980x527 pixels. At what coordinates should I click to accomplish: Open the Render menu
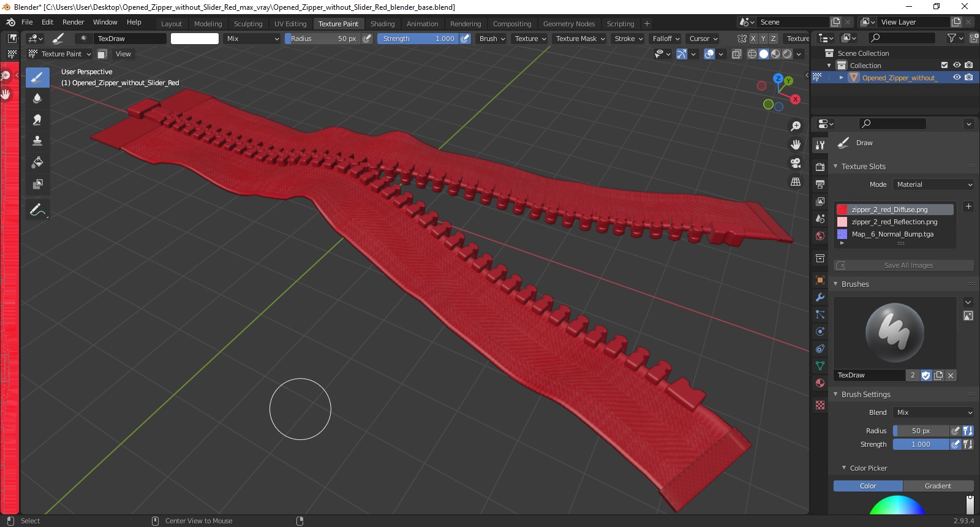pos(73,22)
